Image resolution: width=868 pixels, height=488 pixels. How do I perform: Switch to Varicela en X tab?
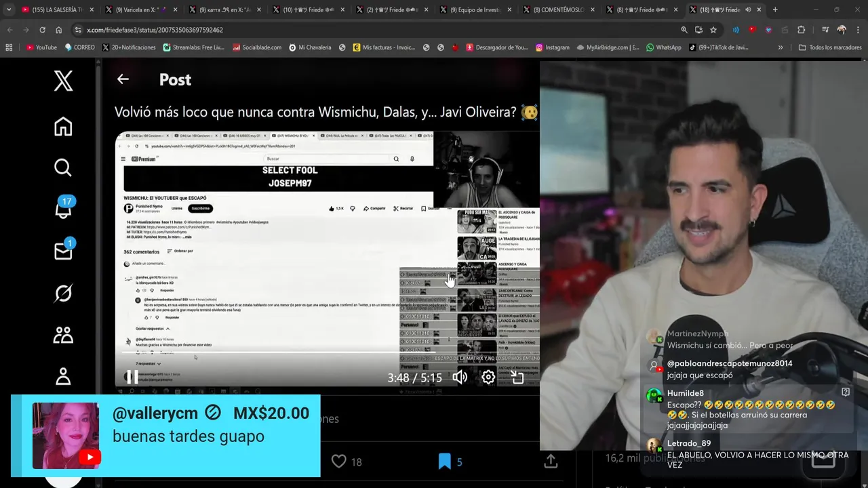tap(142, 9)
